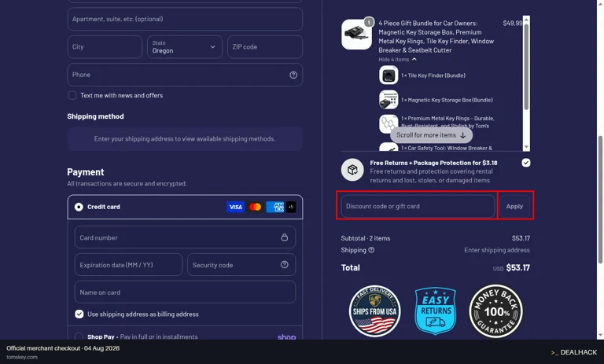Click the 1 × Tile Key Finder (Bundle) text
This screenshot has height=364, width=604.
(433, 75)
